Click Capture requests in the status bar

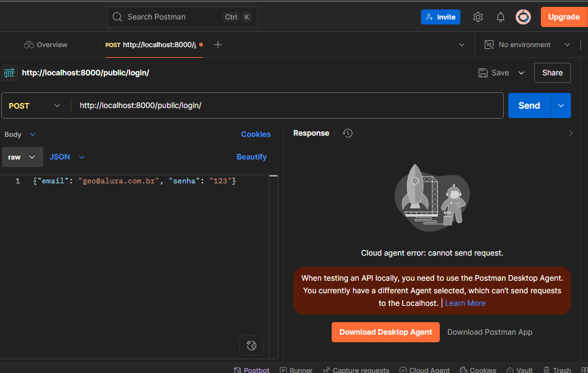pos(356,370)
